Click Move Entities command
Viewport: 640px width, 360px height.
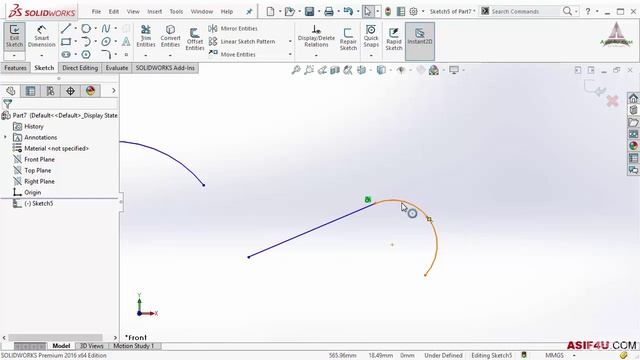[x=232, y=54]
